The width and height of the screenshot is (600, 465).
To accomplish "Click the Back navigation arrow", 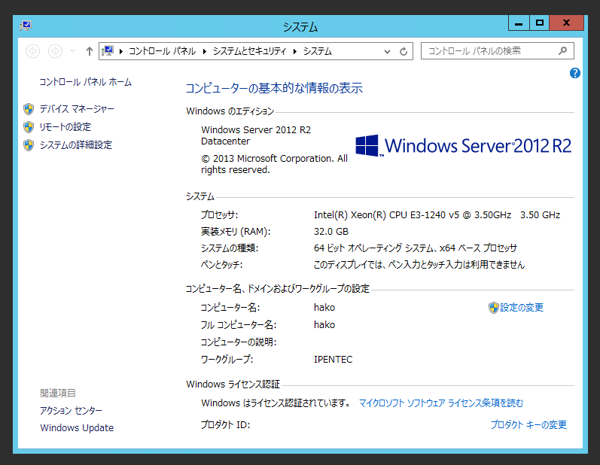I will (x=33, y=51).
